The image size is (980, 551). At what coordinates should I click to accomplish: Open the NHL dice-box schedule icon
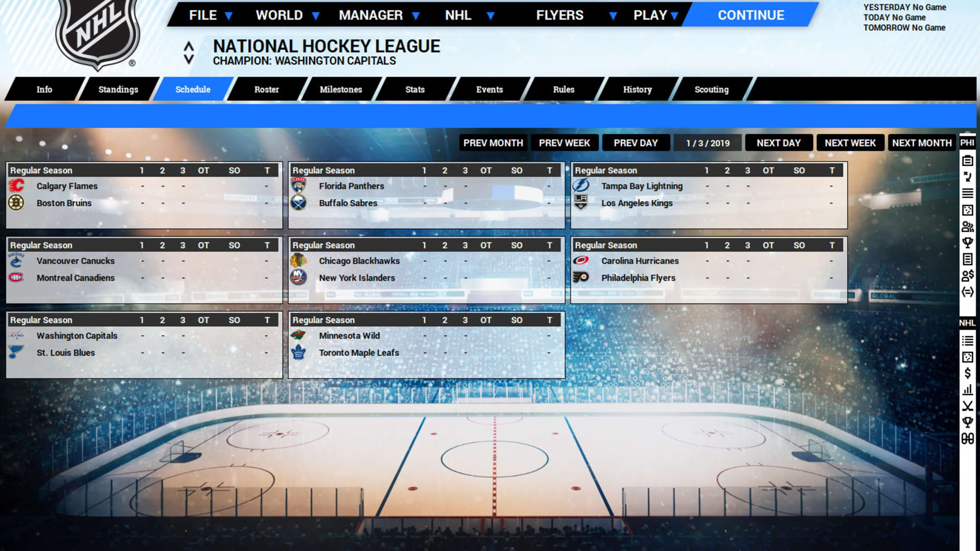point(967,357)
